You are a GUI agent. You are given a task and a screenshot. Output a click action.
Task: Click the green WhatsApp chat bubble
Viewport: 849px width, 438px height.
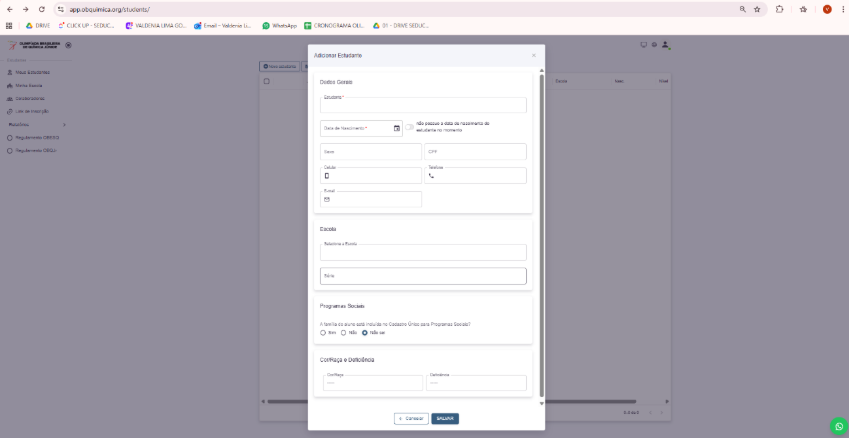(837, 426)
